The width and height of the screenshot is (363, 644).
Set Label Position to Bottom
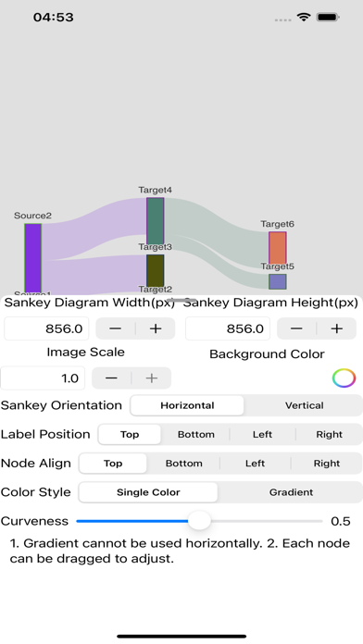pos(196,435)
